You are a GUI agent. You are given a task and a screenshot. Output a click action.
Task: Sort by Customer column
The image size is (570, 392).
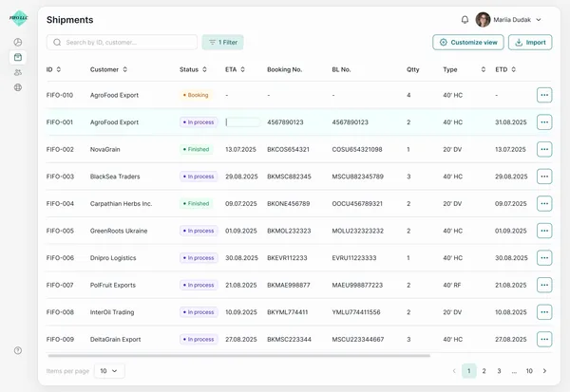pyautogui.click(x=124, y=69)
